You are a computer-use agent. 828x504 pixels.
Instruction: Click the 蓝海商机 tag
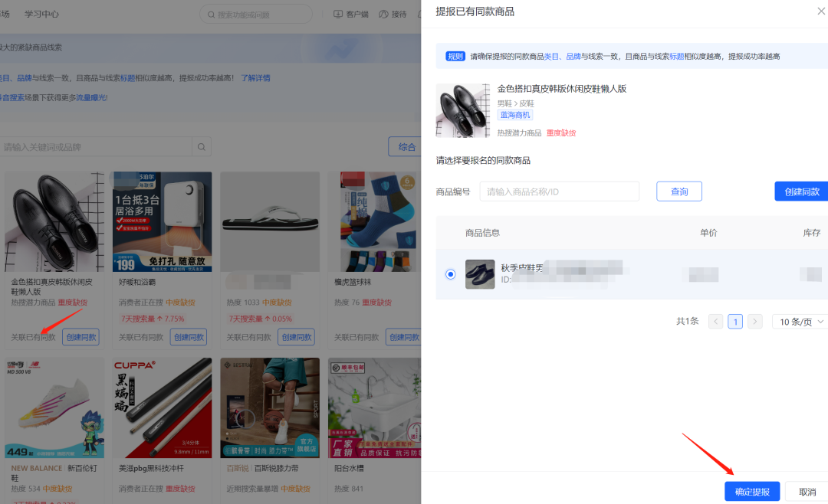click(x=515, y=115)
